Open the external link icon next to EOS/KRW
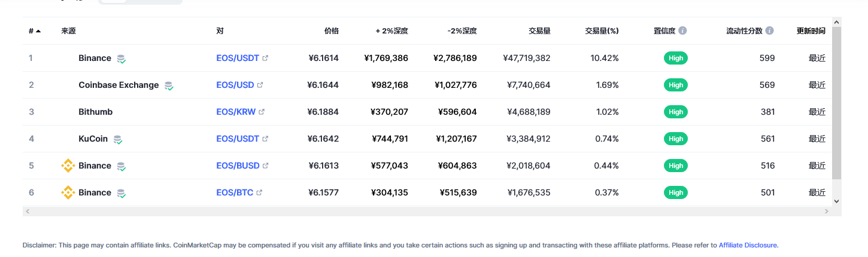 (262, 112)
